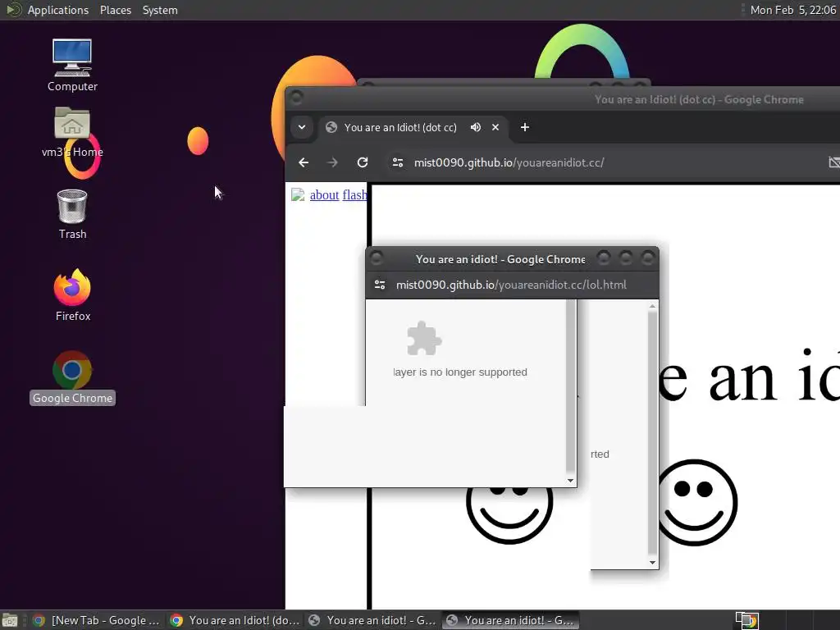840x630 pixels.
Task: Click the scroll-down arrow of the small front popup
Action: coord(571,481)
